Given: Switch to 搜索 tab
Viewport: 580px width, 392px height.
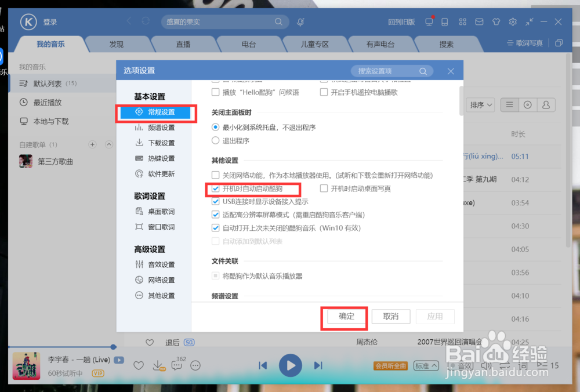Looking at the screenshot, I should pos(446,45).
